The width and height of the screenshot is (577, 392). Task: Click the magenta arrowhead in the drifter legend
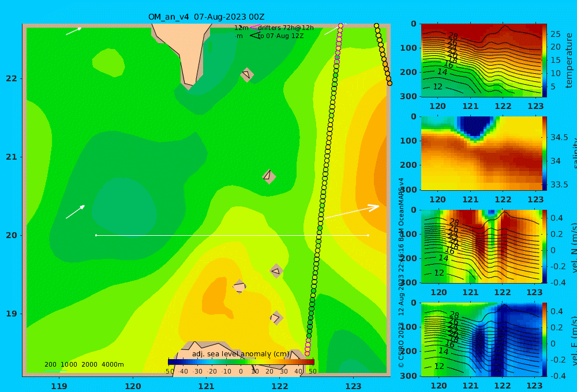point(254,27)
